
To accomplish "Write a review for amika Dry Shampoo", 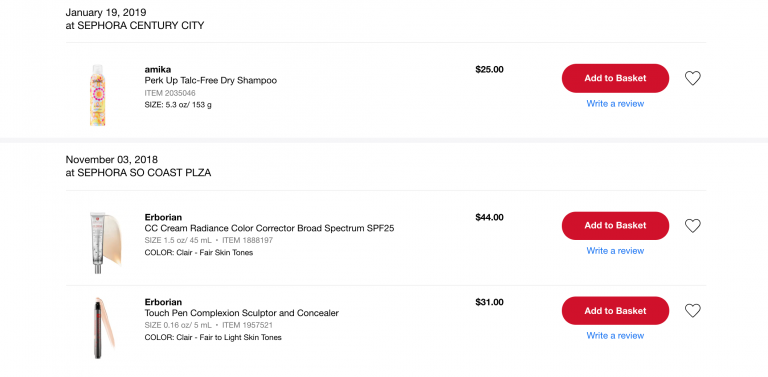I will click(615, 103).
